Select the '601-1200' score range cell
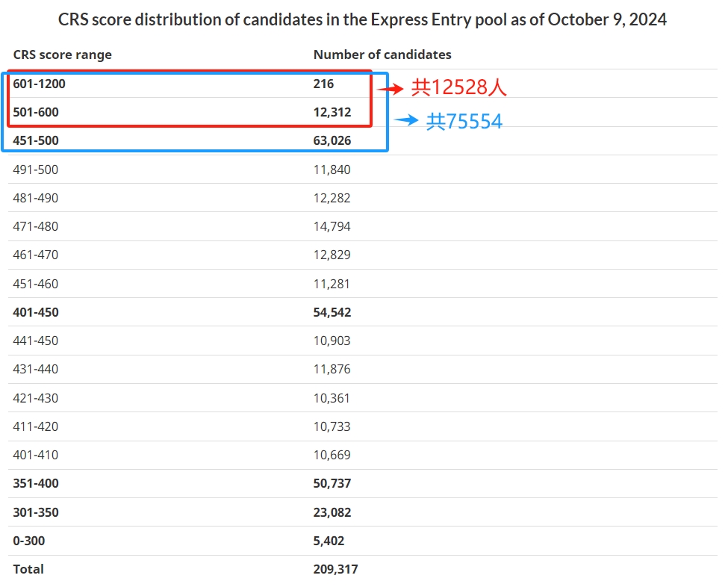The image size is (728, 587). point(39,84)
